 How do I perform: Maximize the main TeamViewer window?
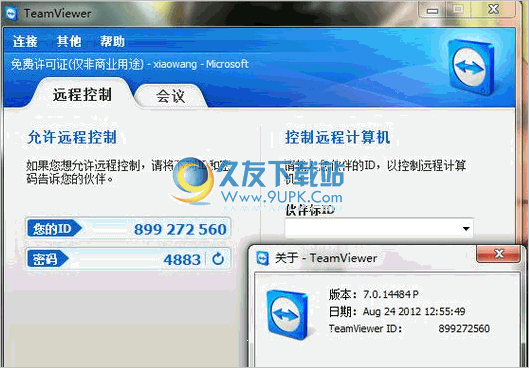point(458,10)
